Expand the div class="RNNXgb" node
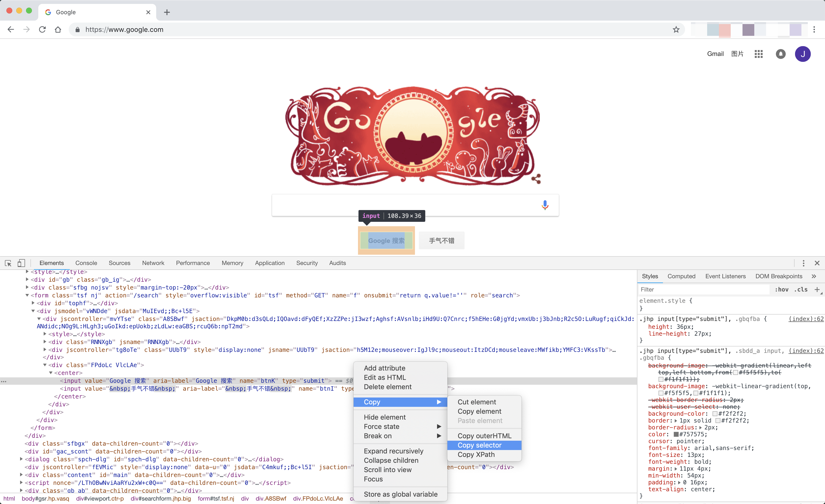The width and height of the screenshot is (825, 504). click(45, 342)
